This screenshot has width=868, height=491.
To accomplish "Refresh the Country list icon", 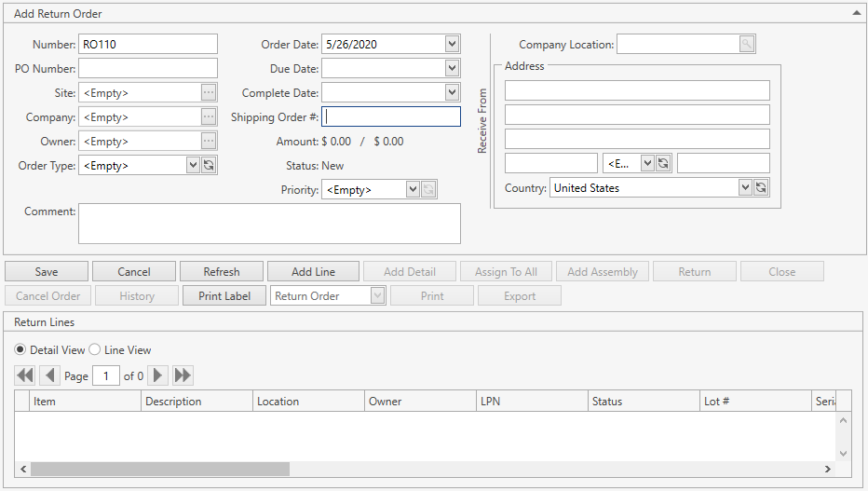I will point(761,187).
